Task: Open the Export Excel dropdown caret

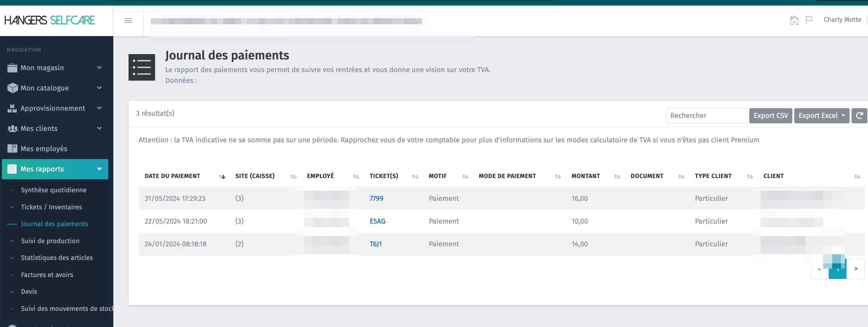Action: [843, 115]
